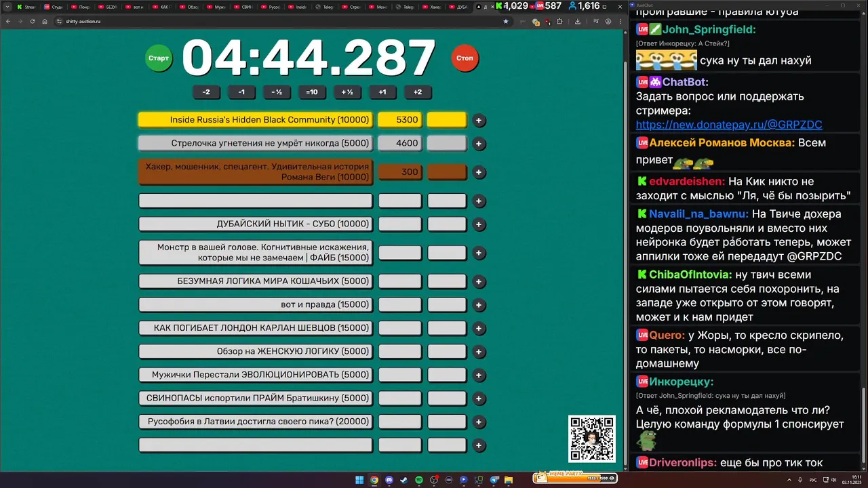
Task: Click the Navalil_na_bawnu username in chat
Action: [x=698, y=214]
